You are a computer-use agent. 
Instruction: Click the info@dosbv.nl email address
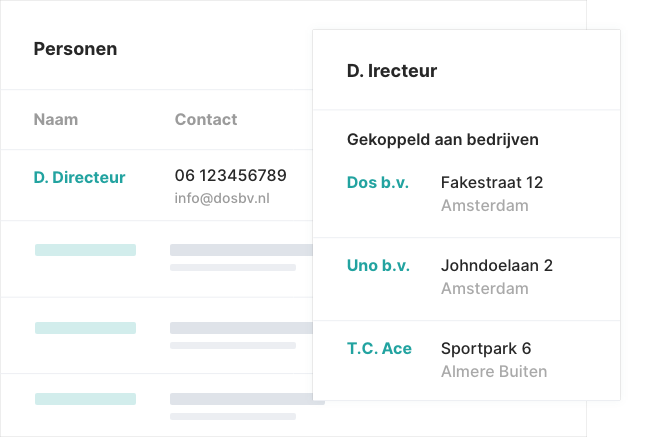coord(221,198)
